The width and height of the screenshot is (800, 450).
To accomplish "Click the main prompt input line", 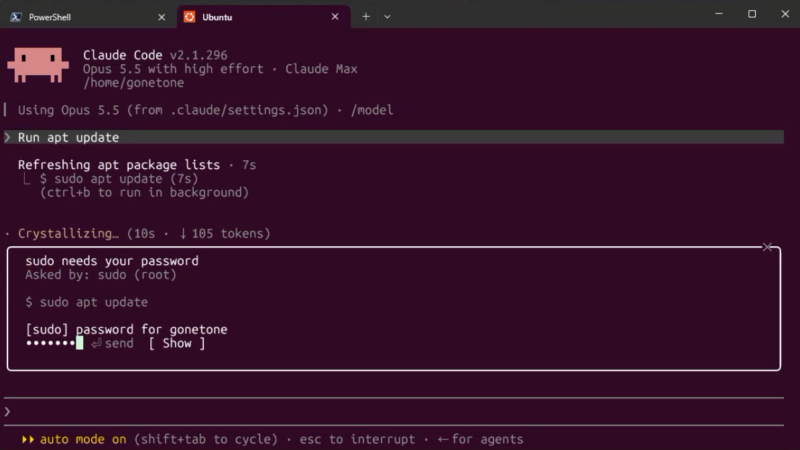I will pyautogui.click(x=394, y=411).
